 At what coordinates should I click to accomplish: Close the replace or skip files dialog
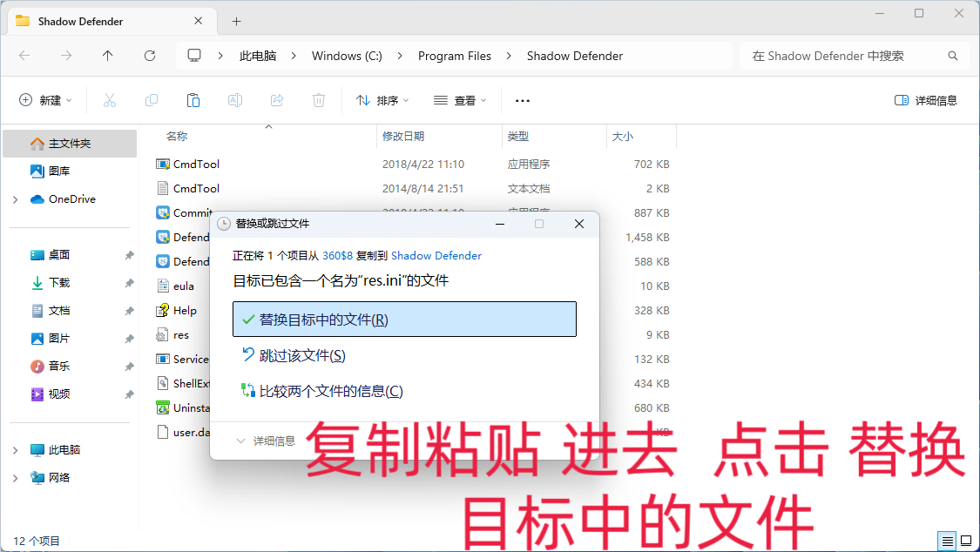pos(579,224)
